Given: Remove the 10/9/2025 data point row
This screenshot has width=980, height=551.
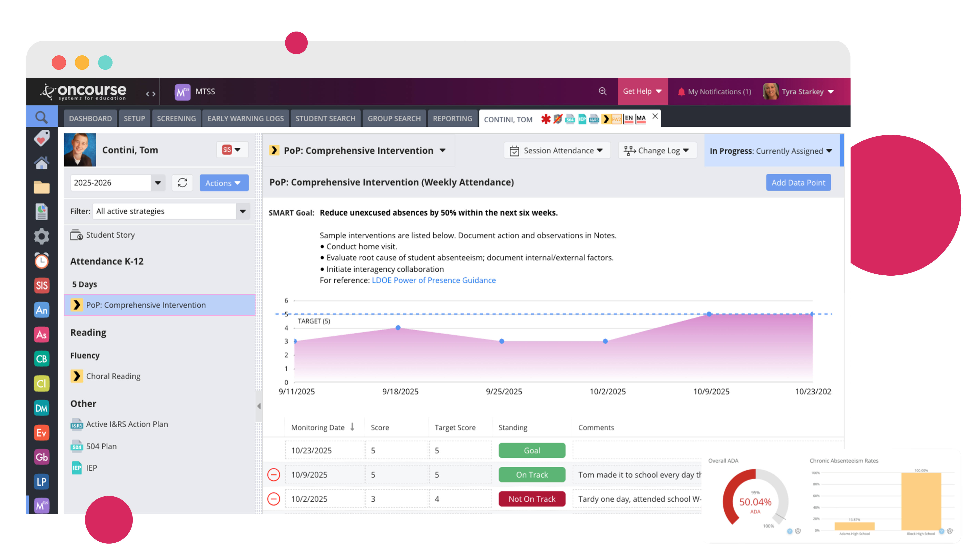Looking at the screenshot, I should [274, 474].
